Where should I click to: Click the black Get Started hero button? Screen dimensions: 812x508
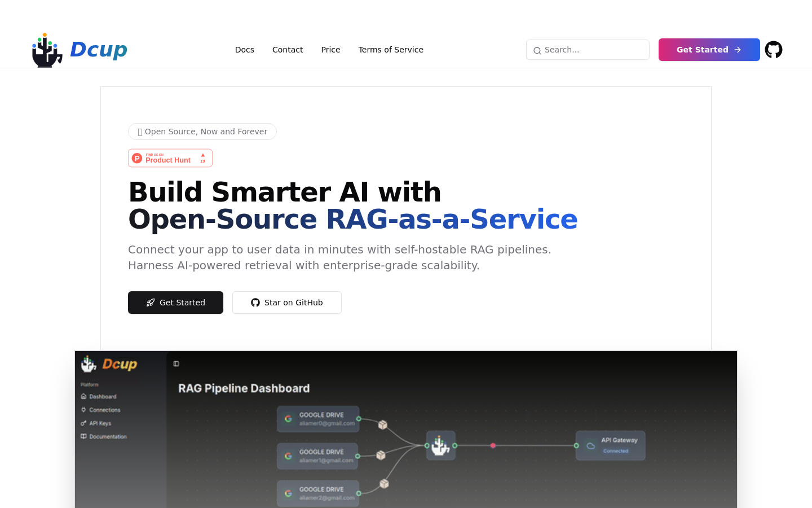175,303
